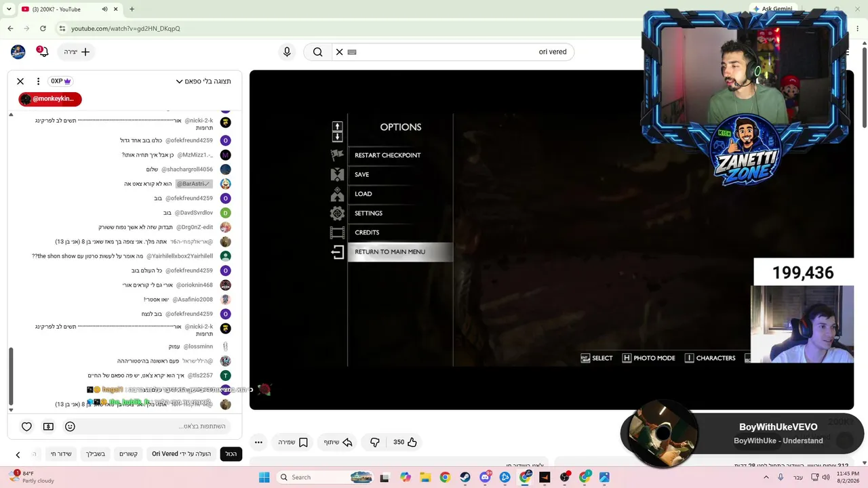
Task: Open YouTube notifications bell
Action: pyautogui.click(x=44, y=52)
